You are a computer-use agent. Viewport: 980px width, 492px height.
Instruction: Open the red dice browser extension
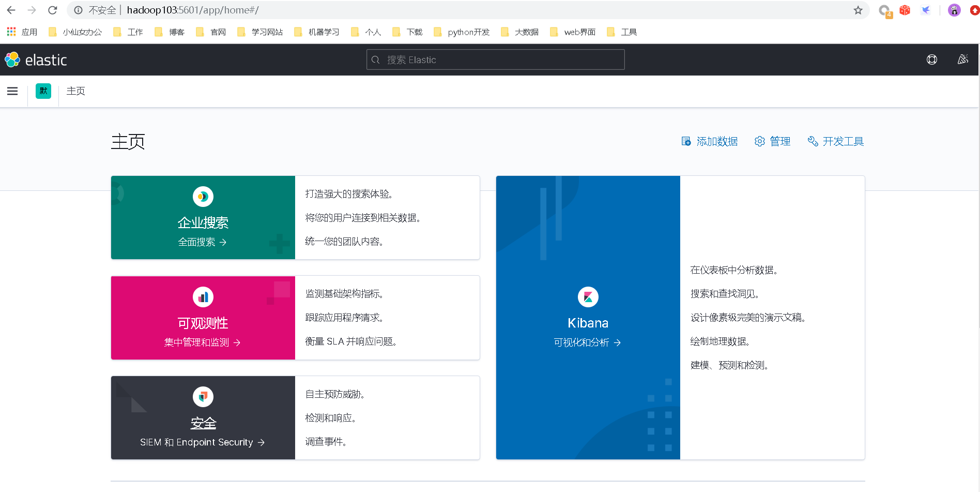(x=905, y=10)
